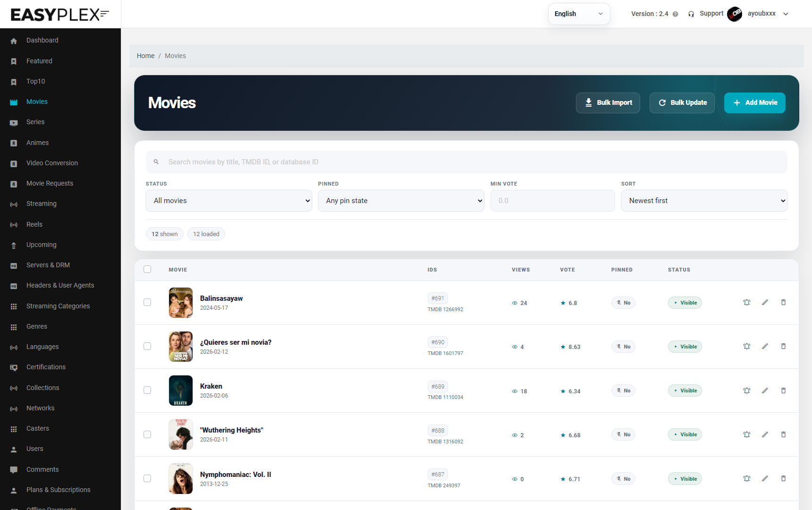Click the search magnifier icon
Screen dimensions: 812x510
(156, 162)
